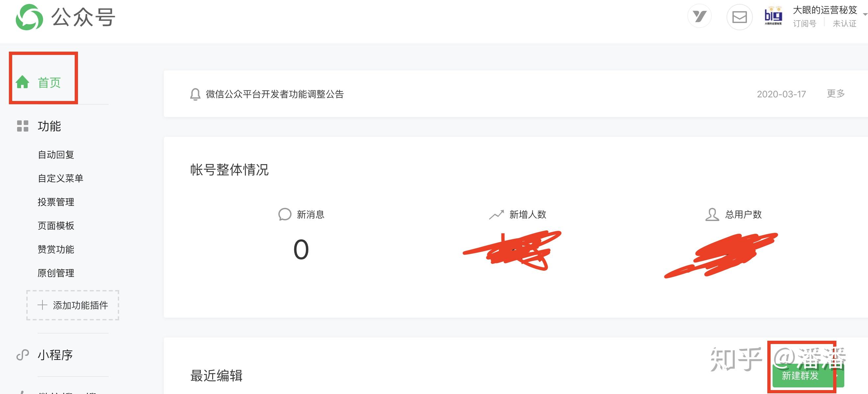
Task: Click the 新消息 speech bubble icon
Action: pyautogui.click(x=284, y=214)
